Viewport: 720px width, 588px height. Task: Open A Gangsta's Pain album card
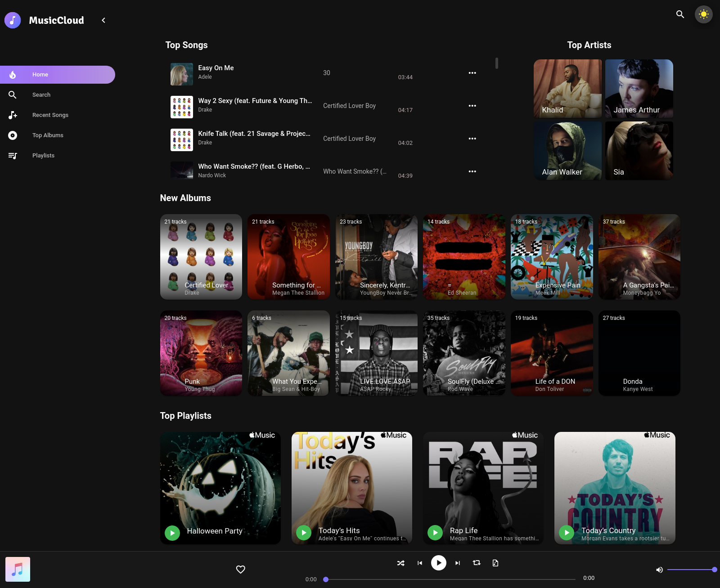coord(639,257)
